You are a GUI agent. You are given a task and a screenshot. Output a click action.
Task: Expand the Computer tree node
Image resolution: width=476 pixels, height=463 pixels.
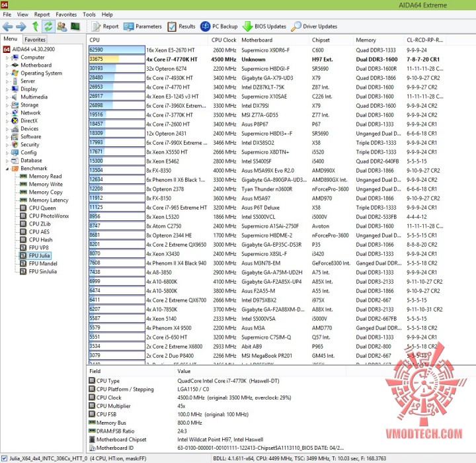pyautogui.click(x=7, y=58)
